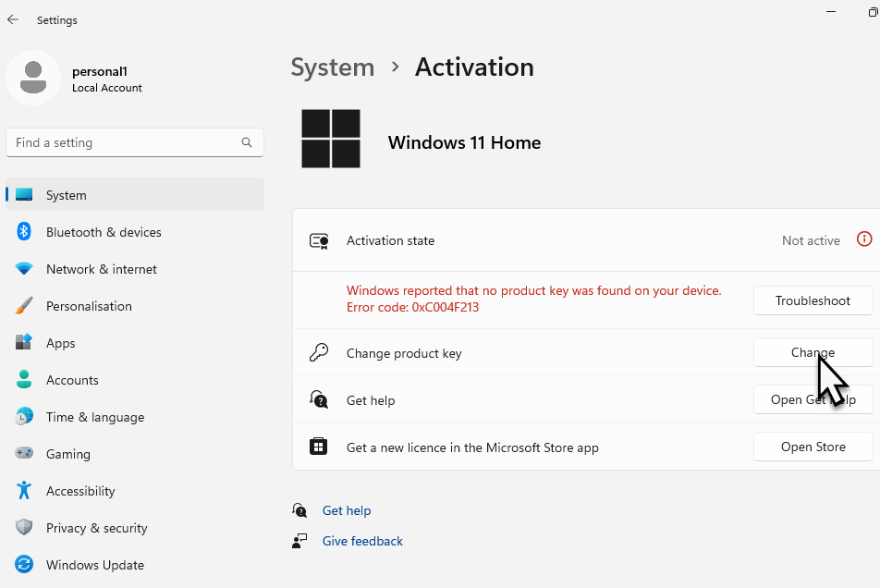Run the activation Troubleshoot button
The image size is (880, 588).
coord(813,300)
